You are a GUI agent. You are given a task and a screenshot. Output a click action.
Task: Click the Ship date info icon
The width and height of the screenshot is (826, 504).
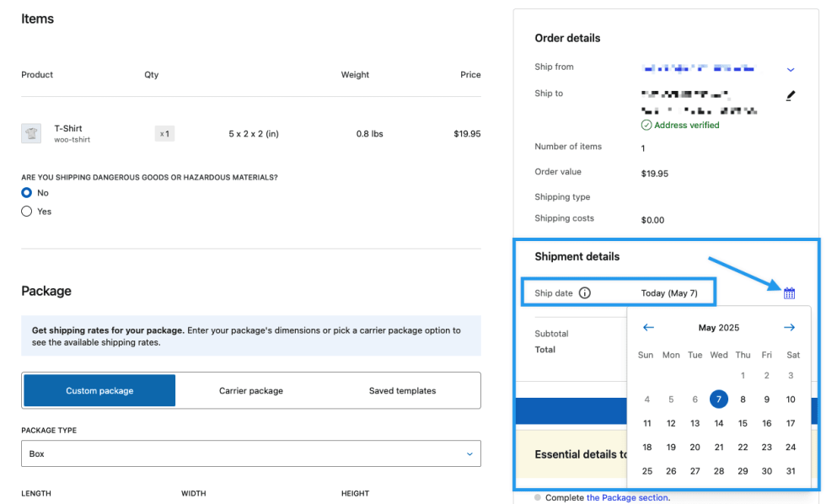point(585,293)
